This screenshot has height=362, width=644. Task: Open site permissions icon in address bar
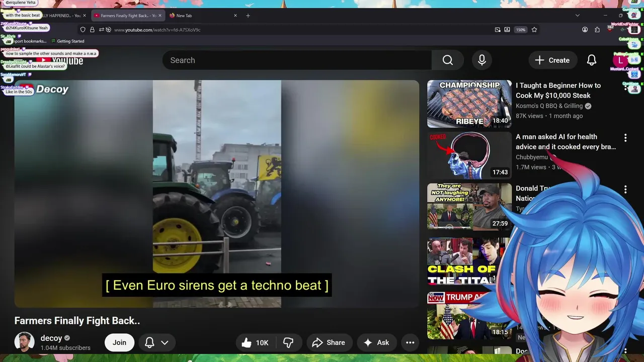[101, 30]
